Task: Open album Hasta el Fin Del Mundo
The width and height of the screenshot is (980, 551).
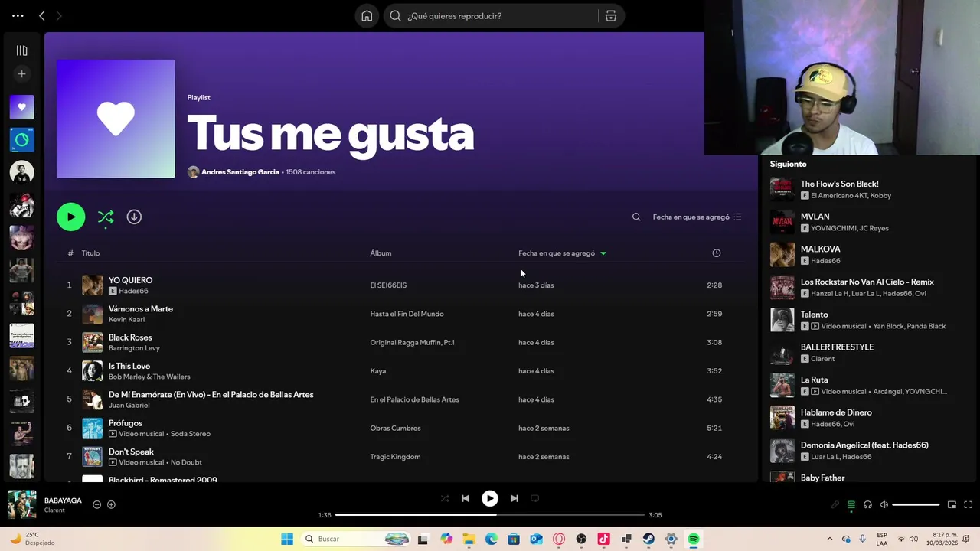Action: click(x=407, y=314)
